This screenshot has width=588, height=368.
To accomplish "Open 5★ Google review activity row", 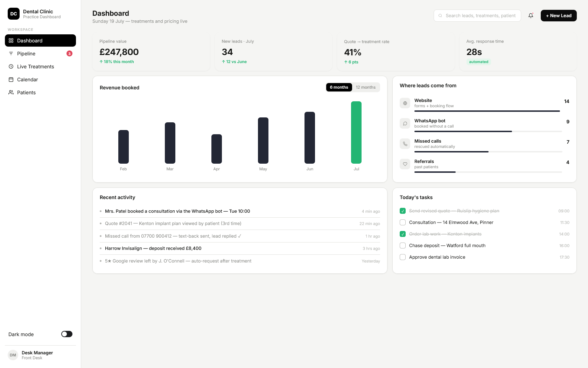I will click(x=240, y=261).
